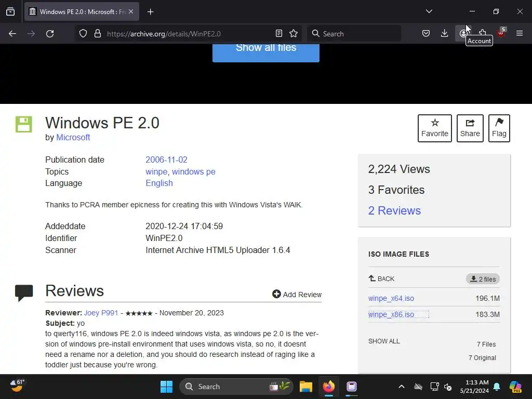Open a new browser tab

click(x=151, y=12)
